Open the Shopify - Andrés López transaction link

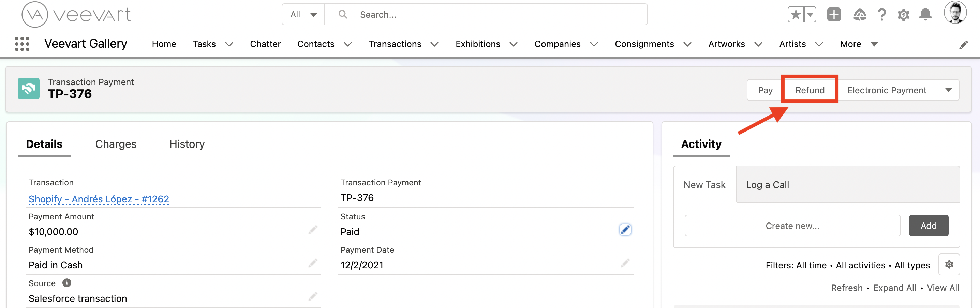click(x=98, y=199)
